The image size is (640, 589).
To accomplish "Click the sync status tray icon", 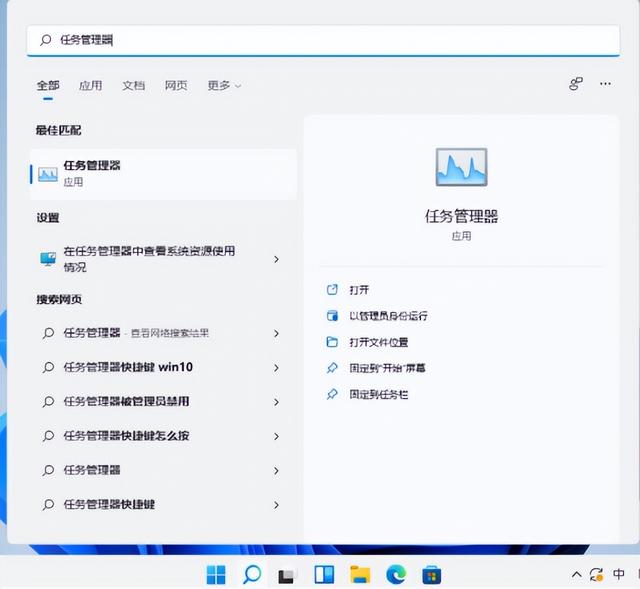I will (596, 575).
